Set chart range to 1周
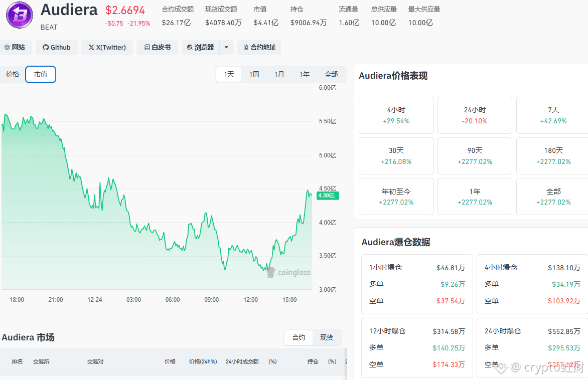 click(x=254, y=74)
